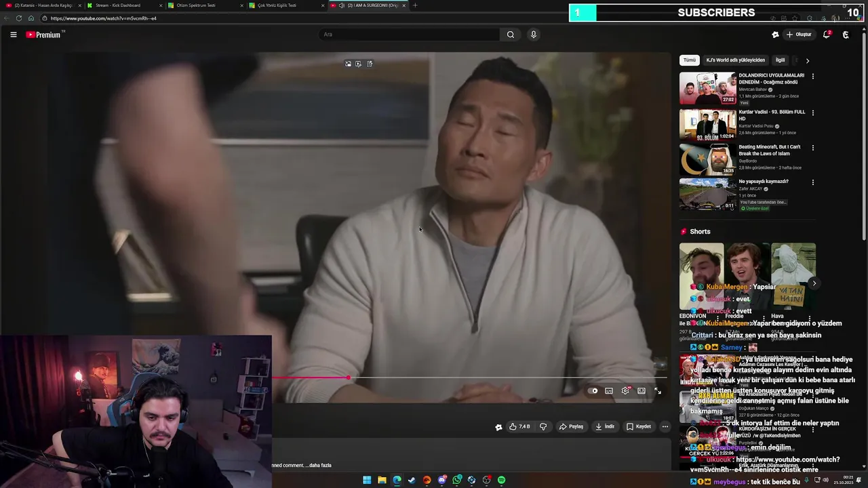The width and height of the screenshot is (868, 488).
Task: Open Discord from the taskbar
Action: coord(442,480)
